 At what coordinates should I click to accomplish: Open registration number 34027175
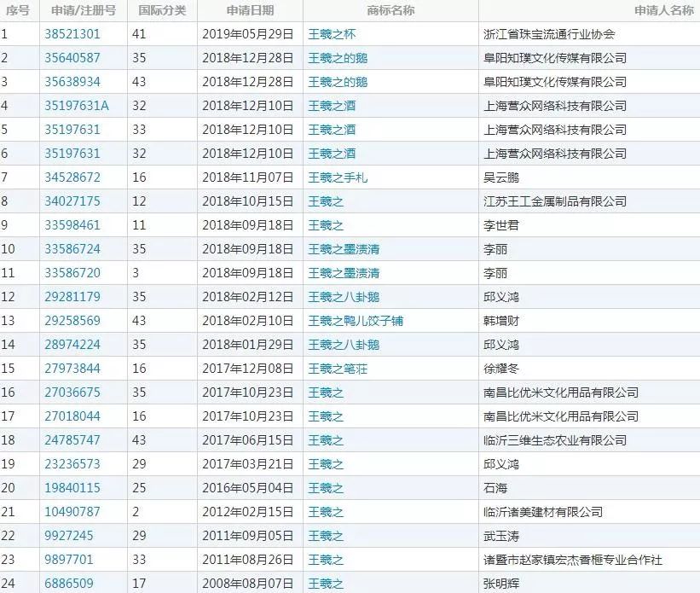click(72, 201)
